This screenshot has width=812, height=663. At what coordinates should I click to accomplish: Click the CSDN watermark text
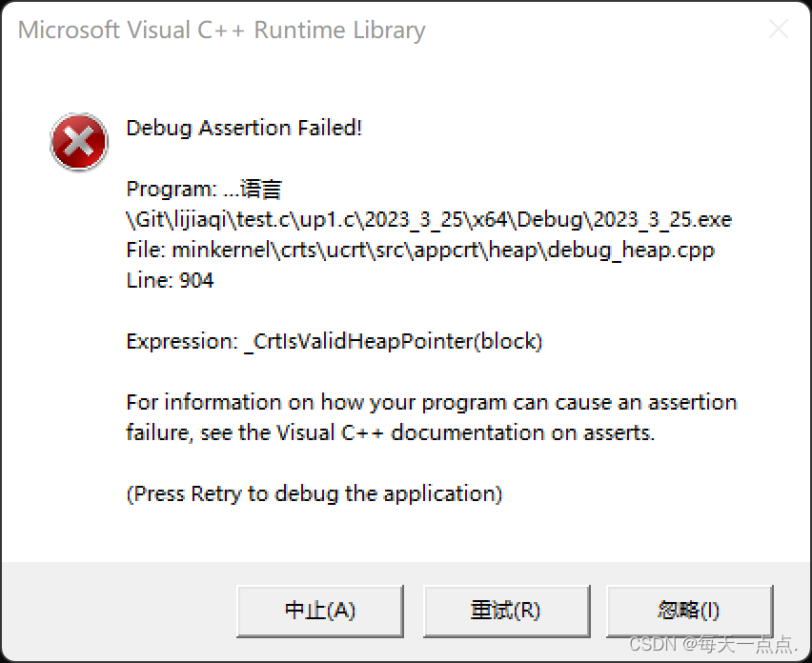coord(713,644)
